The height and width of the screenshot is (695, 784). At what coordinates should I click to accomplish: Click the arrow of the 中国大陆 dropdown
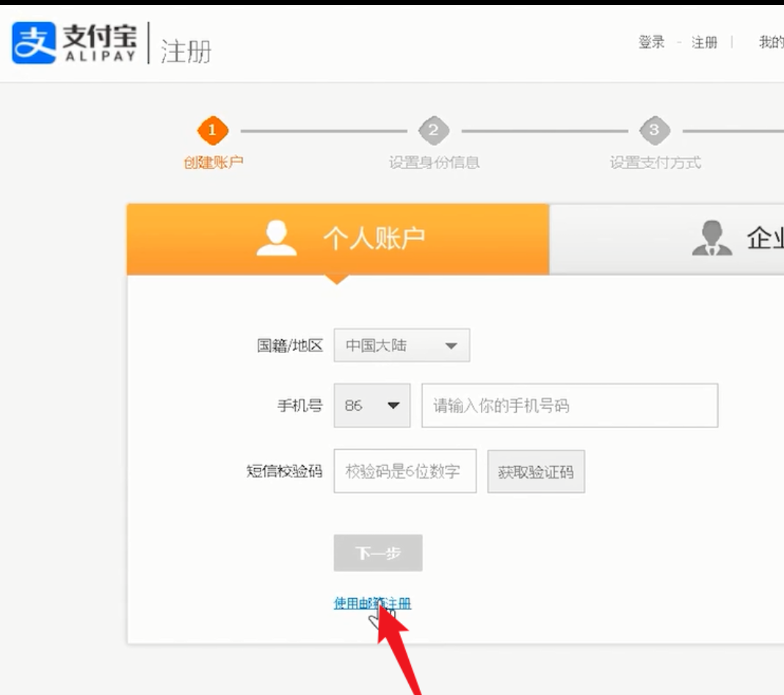click(x=451, y=346)
